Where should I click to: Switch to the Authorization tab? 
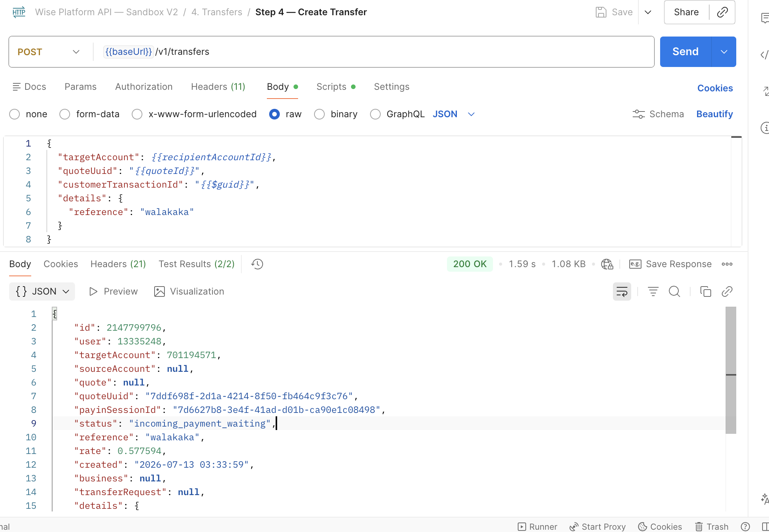(x=144, y=87)
